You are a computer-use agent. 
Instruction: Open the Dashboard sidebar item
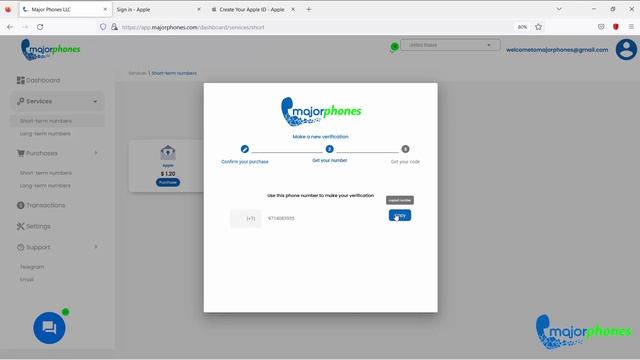pyautogui.click(x=39, y=80)
